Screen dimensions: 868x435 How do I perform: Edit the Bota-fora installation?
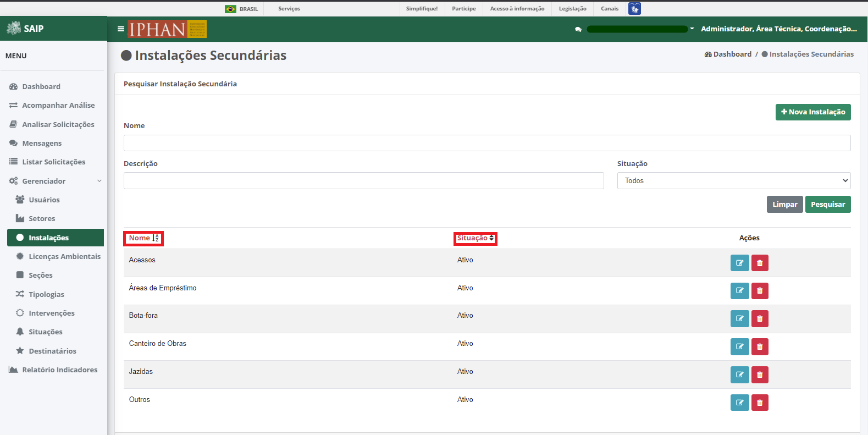[x=739, y=318]
